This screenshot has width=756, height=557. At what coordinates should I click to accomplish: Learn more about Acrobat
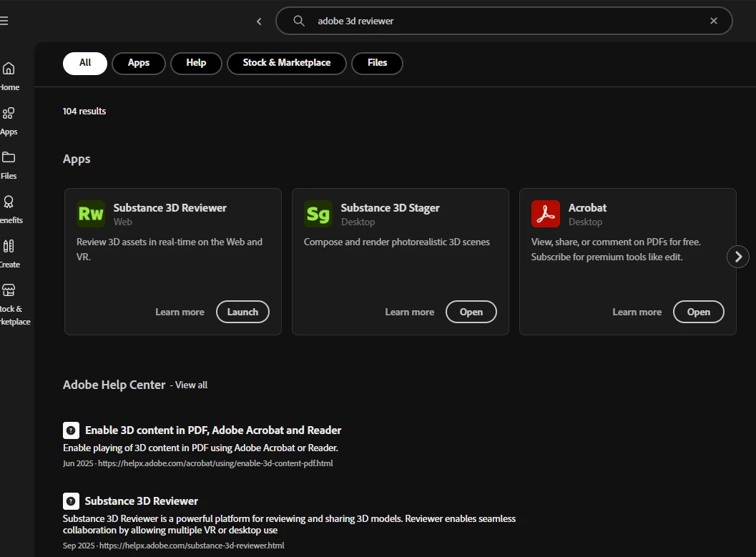(637, 312)
